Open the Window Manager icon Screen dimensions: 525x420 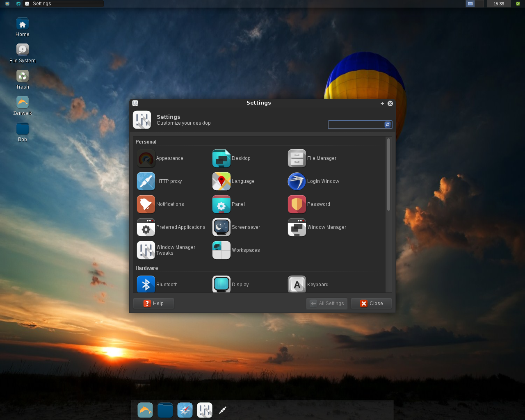coord(297,227)
